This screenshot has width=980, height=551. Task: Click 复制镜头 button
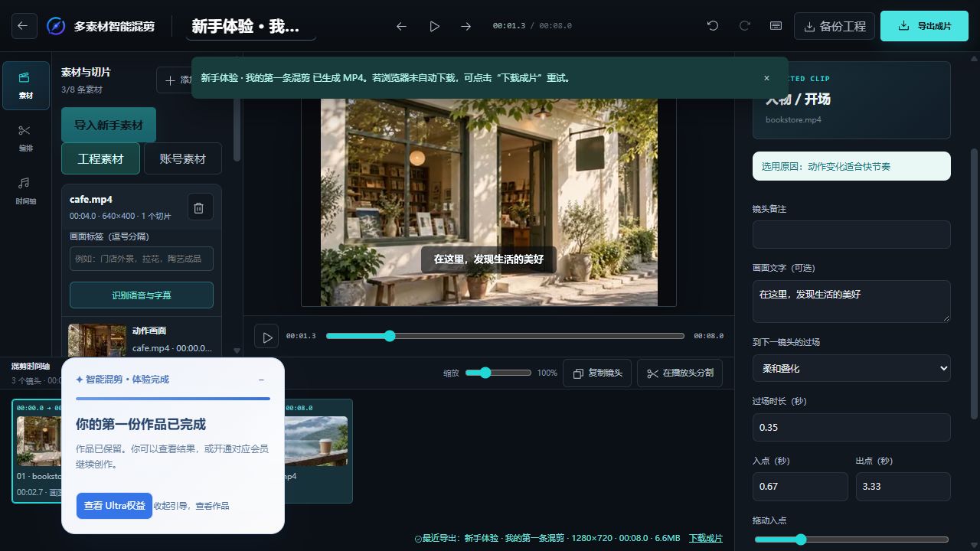pos(597,373)
